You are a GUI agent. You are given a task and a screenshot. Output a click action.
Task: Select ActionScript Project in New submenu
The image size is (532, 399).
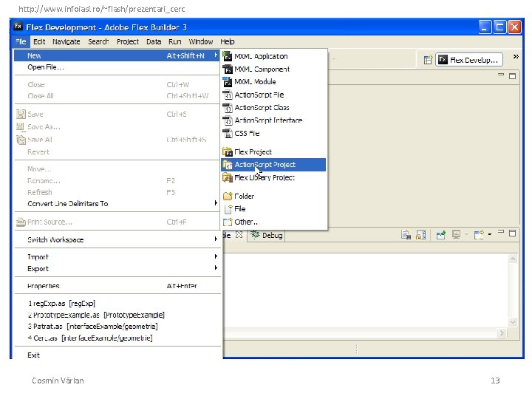click(273, 165)
